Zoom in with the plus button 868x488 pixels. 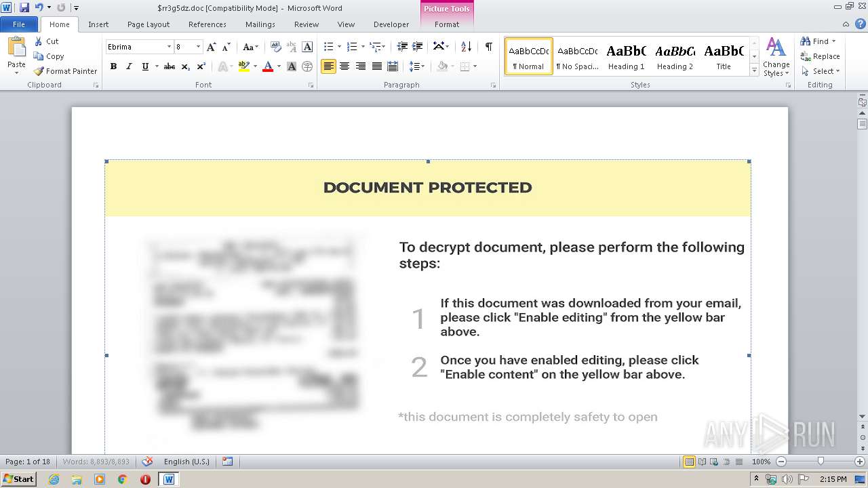[860, 462]
